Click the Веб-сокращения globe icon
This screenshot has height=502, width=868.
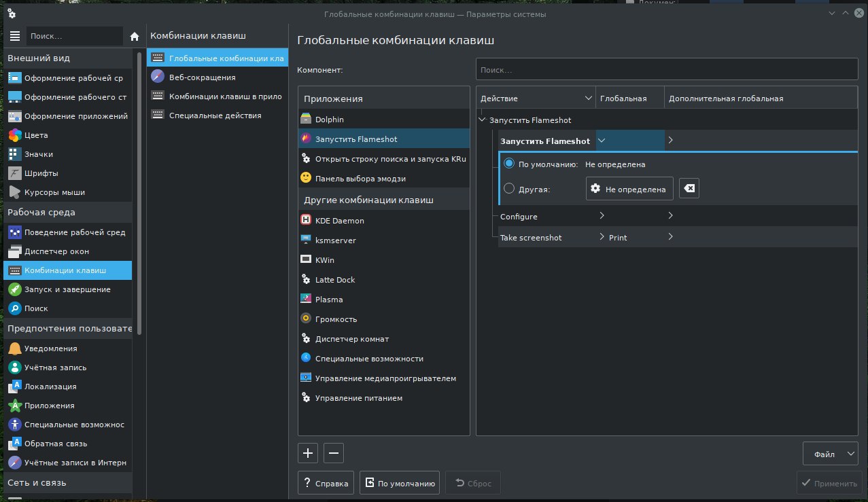coord(158,77)
